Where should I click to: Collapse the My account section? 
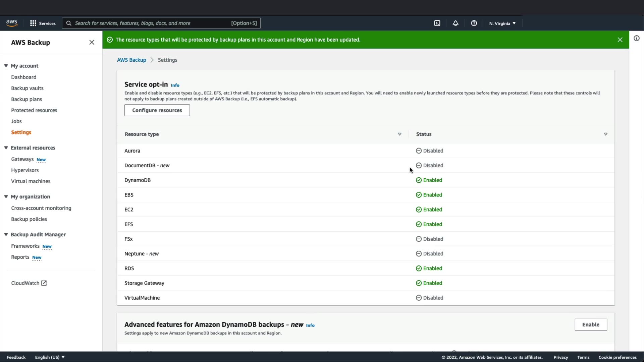(6, 66)
